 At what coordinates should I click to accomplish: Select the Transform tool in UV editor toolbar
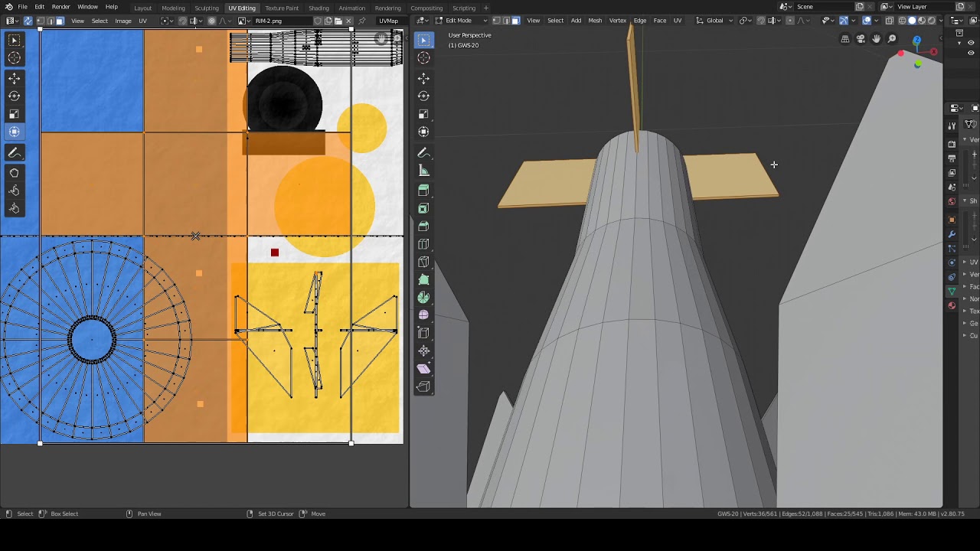click(14, 132)
